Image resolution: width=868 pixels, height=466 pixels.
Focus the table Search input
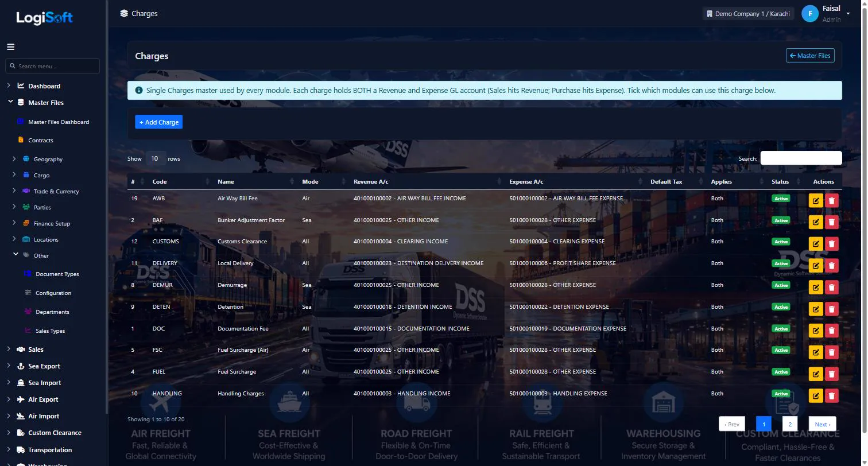(801, 158)
